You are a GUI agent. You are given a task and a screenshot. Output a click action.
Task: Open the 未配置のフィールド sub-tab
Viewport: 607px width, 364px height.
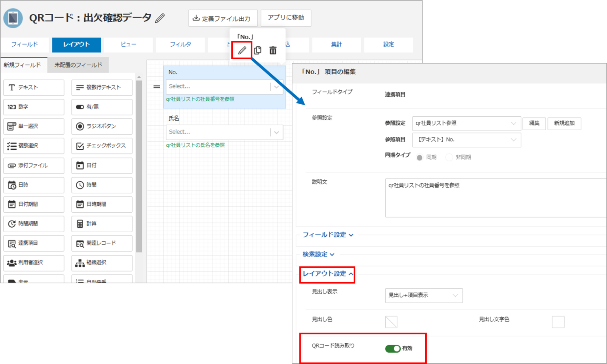78,65
